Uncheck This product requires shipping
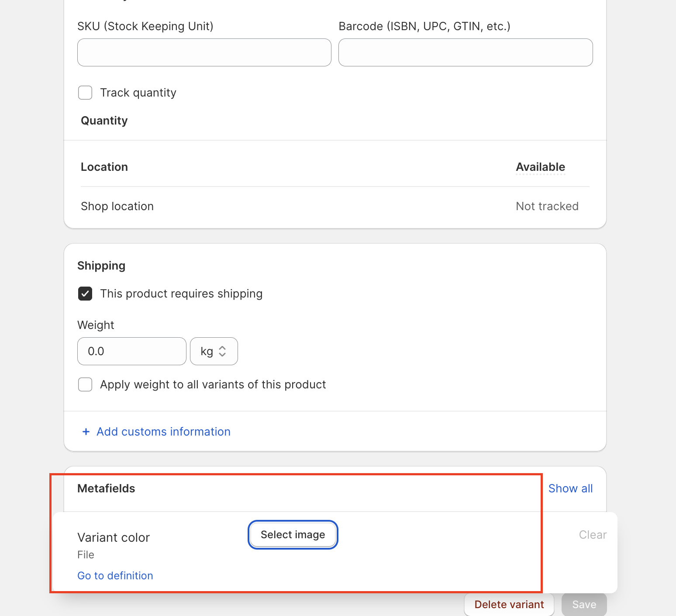Screen dimensions: 676x616 point(85,294)
